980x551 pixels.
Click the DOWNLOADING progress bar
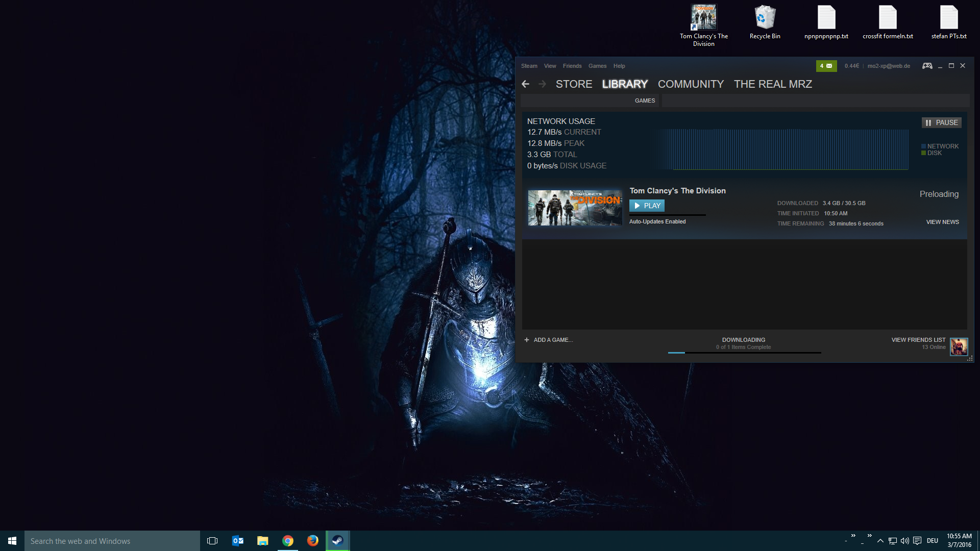(744, 352)
